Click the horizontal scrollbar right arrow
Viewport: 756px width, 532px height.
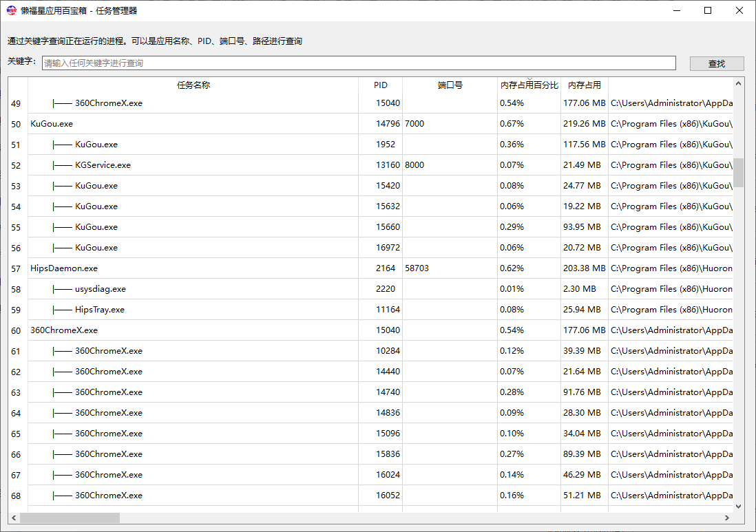point(727,518)
